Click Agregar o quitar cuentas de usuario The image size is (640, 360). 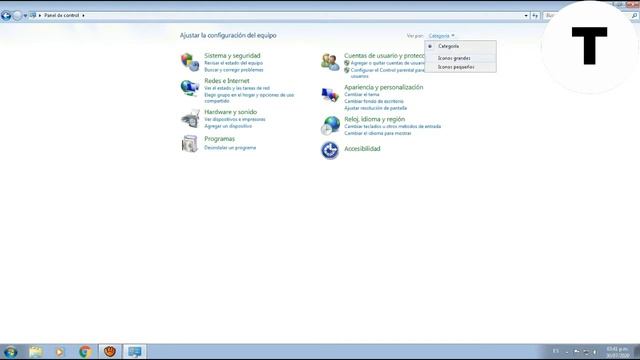pos(387,63)
